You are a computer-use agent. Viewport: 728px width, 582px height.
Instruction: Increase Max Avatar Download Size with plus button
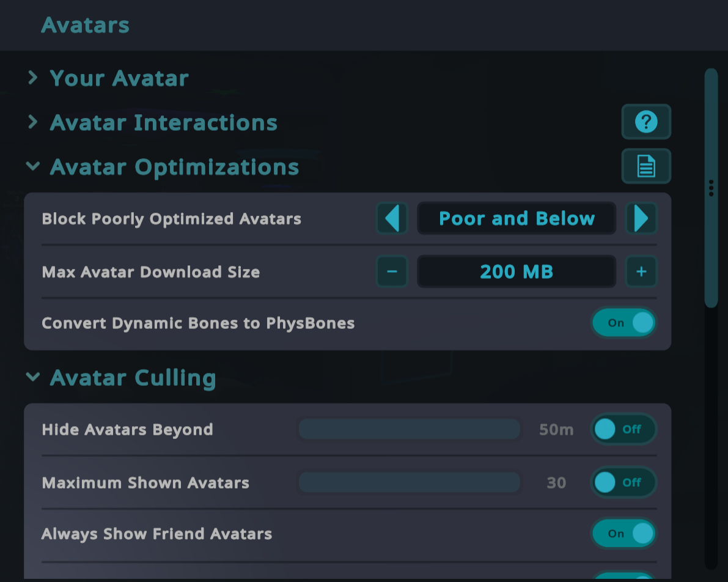pos(641,271)
